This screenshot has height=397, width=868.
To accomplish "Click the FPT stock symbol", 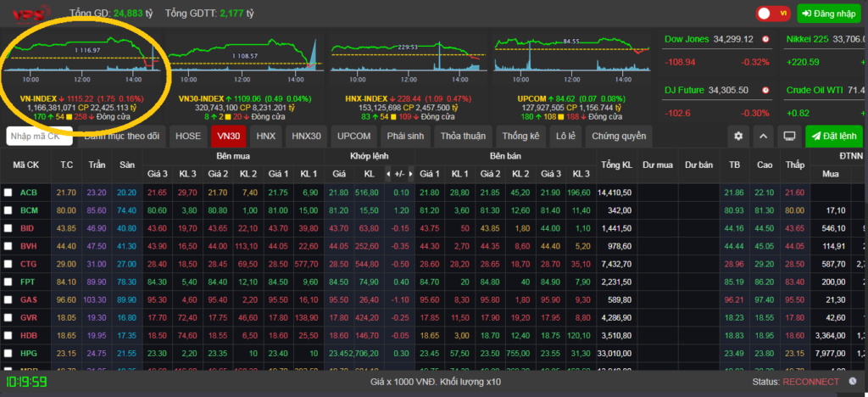I will (28, 282).
